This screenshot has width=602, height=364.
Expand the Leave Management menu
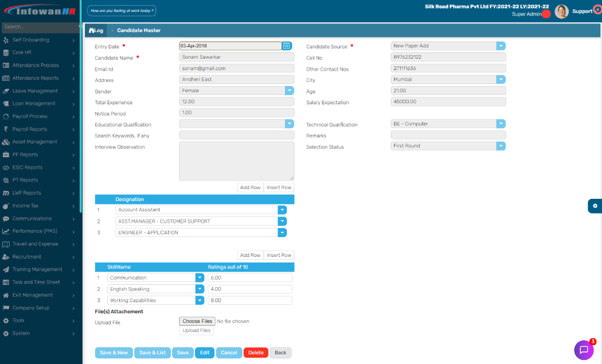pos(39,91)
